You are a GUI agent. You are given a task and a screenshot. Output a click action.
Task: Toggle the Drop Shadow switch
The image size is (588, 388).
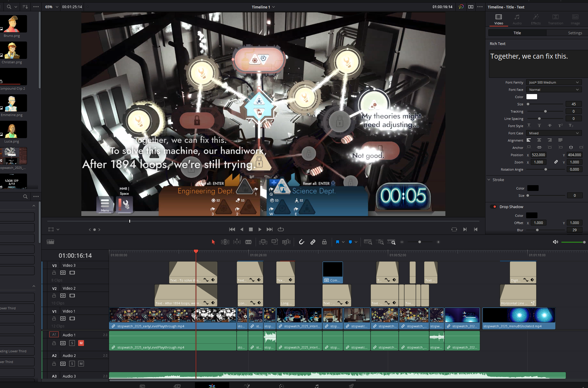(x=493, y=207)
